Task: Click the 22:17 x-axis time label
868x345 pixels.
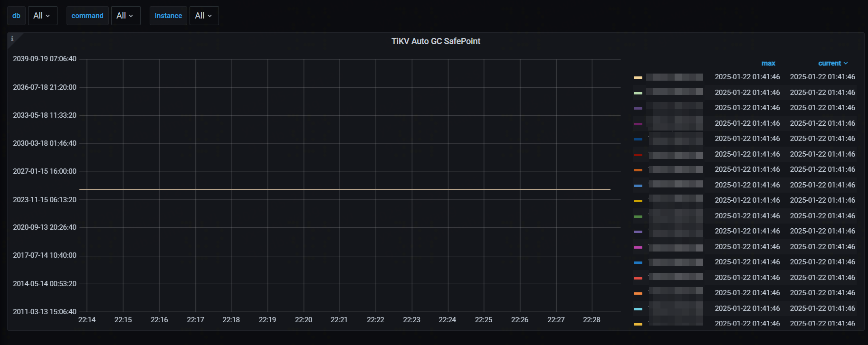Action: (195, 320)
